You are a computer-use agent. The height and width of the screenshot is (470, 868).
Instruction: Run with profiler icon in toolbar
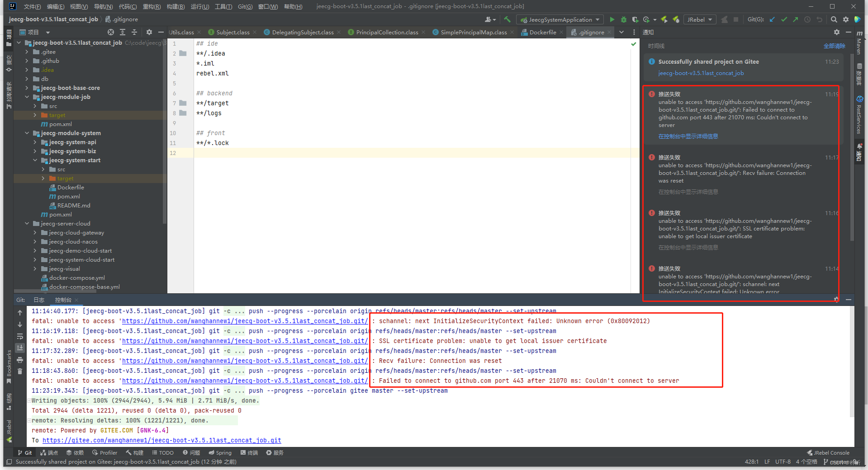point(646,19)
